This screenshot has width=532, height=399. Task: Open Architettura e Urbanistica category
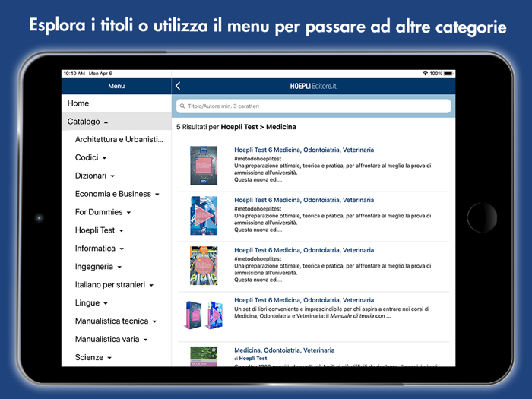point(119,139)
